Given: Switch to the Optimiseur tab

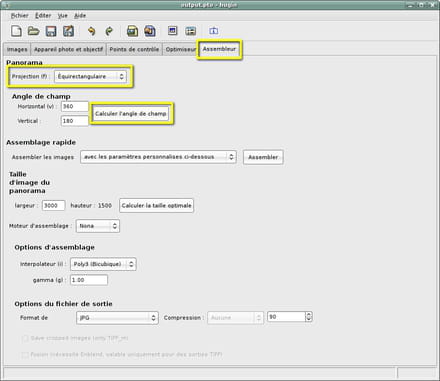Looking at the screenshot, I should pyautogui.click(x=180, y=49).
